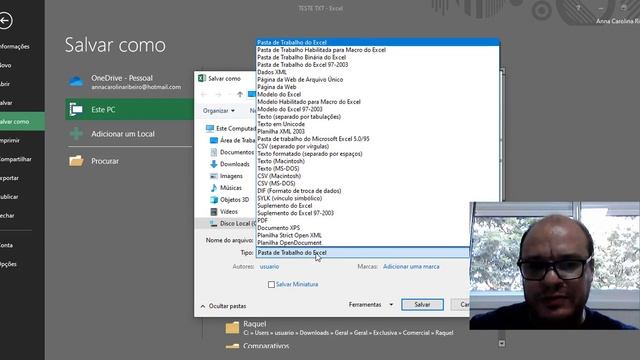Click the Salvar button

pos(422,304)
